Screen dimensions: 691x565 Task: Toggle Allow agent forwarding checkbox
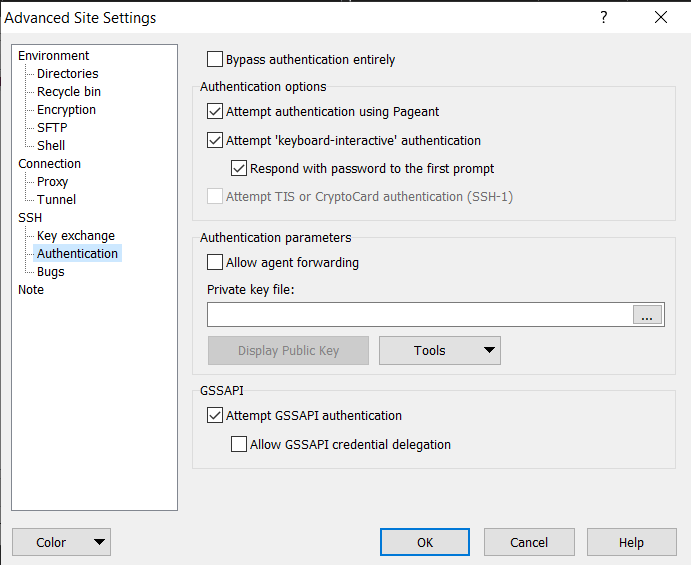coord(215,263)
